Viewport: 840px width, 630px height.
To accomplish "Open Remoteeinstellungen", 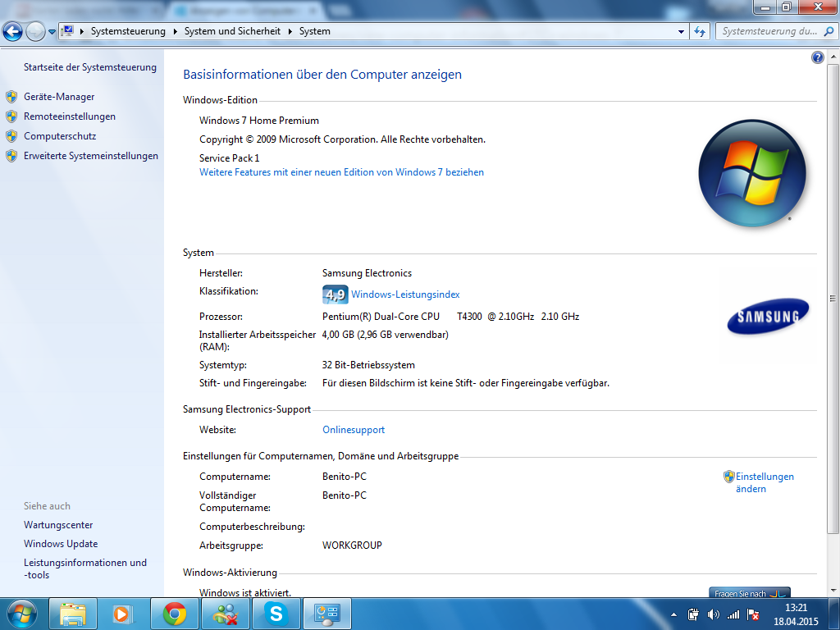I will tap(70, 116).
